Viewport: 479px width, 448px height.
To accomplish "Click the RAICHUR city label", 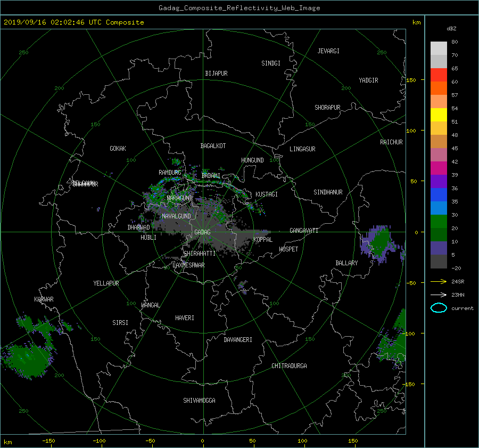I will point(391,142).
